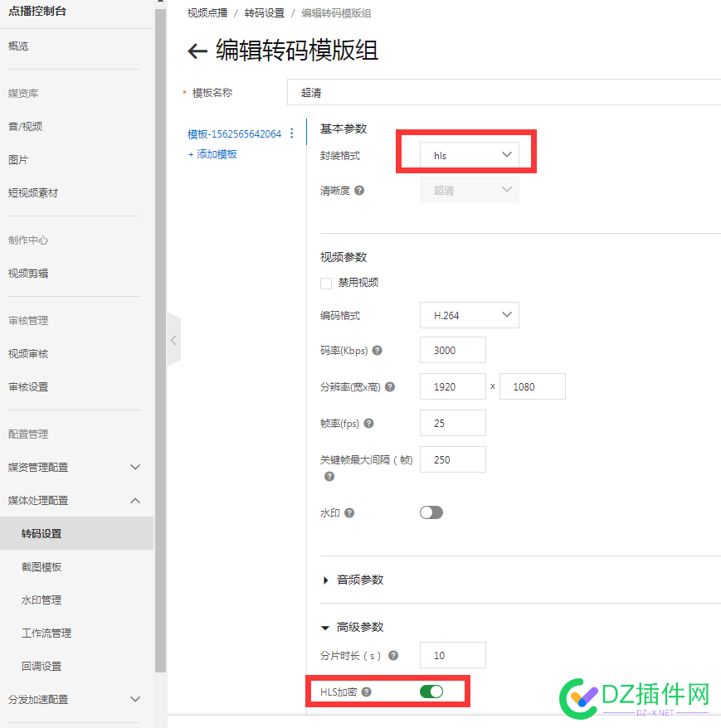The image size is (721, 728).
Task: Open the disabled 清晰度 dropdown showing 超清
Action: coord(470,191)
